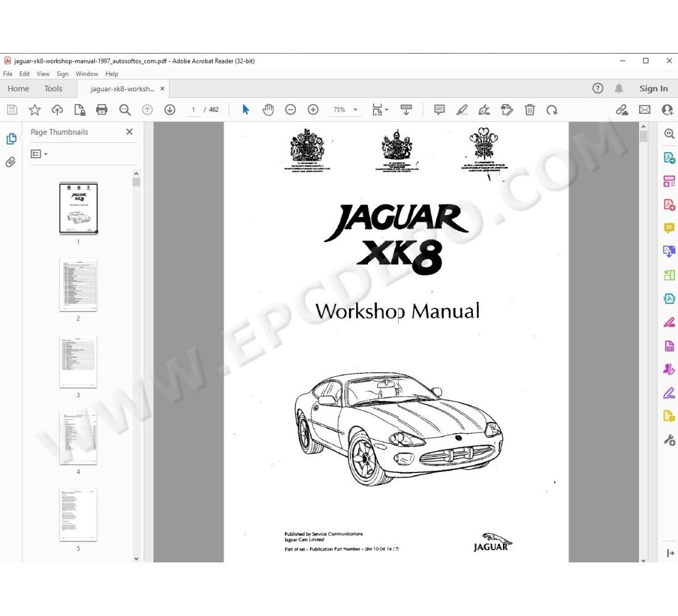Click the Delete page trash icon

click(x=529, y=110)
